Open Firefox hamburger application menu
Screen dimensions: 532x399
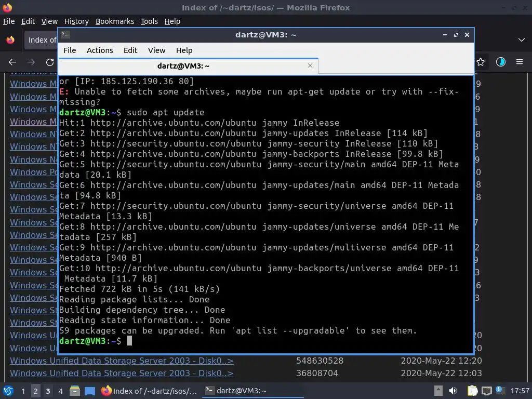click(520, 62)
